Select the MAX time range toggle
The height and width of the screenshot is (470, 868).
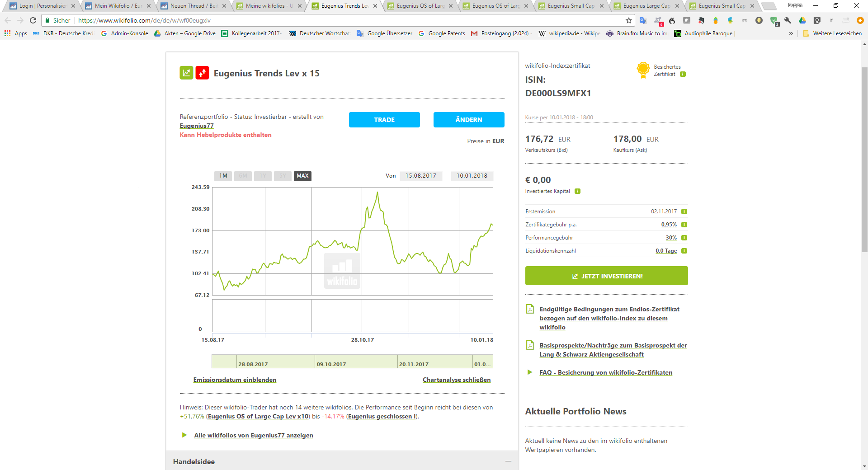tap(302, 176)
